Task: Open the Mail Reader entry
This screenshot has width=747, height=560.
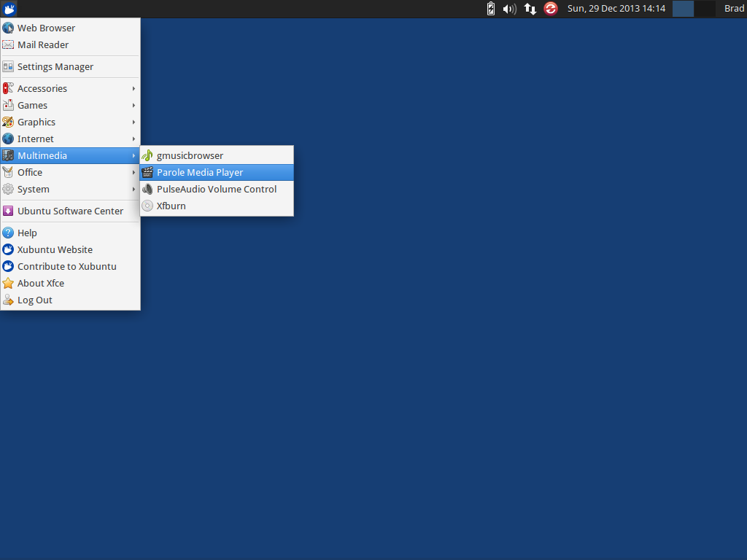Action: point(71,44)
